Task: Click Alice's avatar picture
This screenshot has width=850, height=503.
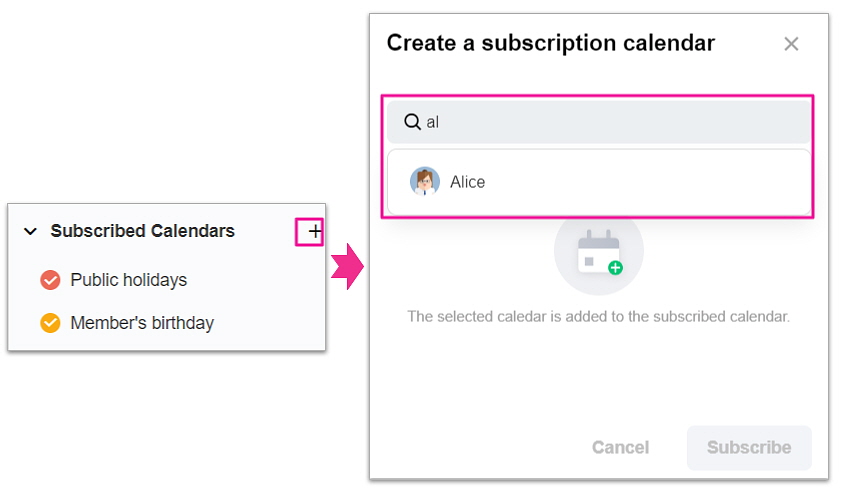Action: coord(425,181)
